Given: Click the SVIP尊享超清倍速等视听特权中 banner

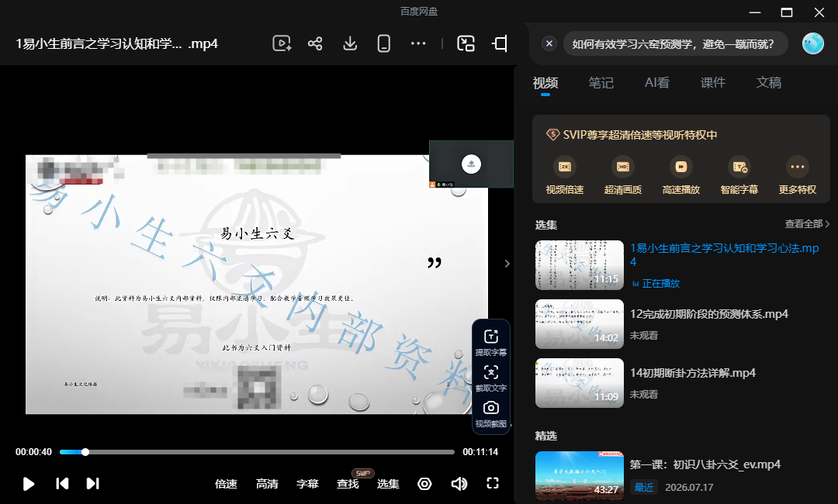Looking at the screenshot, I should click(x=631, y=135).
